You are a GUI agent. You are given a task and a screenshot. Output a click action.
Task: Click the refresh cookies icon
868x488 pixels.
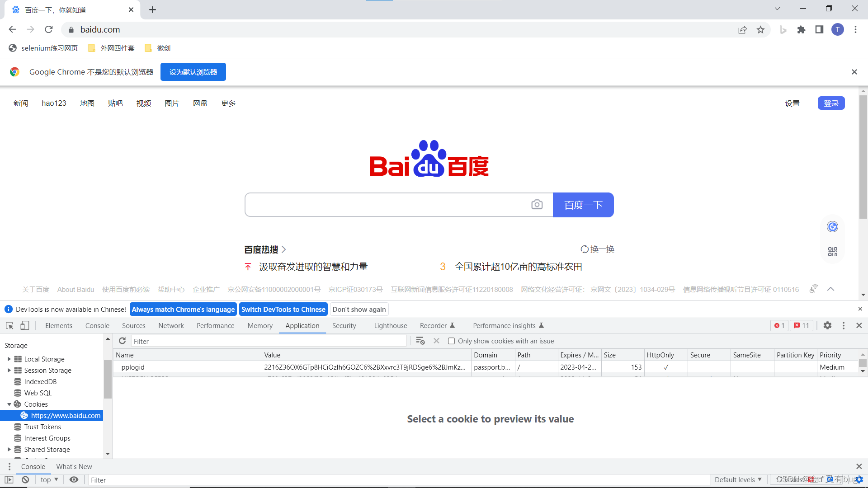pyautogui.click(x=122, y=341)
